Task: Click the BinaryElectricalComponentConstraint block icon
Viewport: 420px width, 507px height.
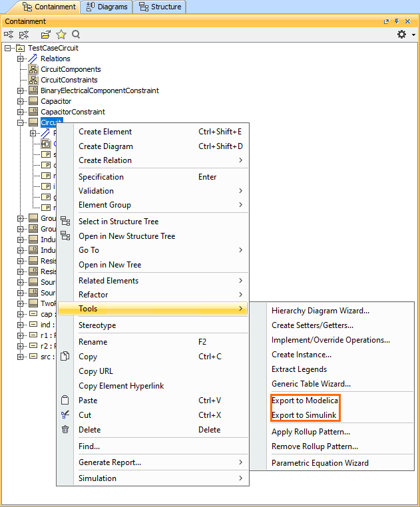Action: pyautogui.click(x=33, y=90)
